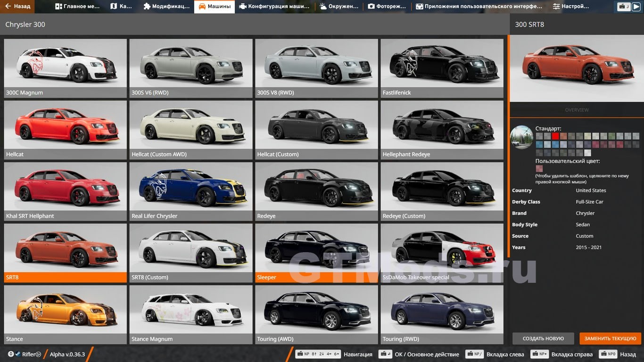This screenshot has width=644, height=362.
Task: Go back using the top-left Назад button
Action: (x=18, y=7)
